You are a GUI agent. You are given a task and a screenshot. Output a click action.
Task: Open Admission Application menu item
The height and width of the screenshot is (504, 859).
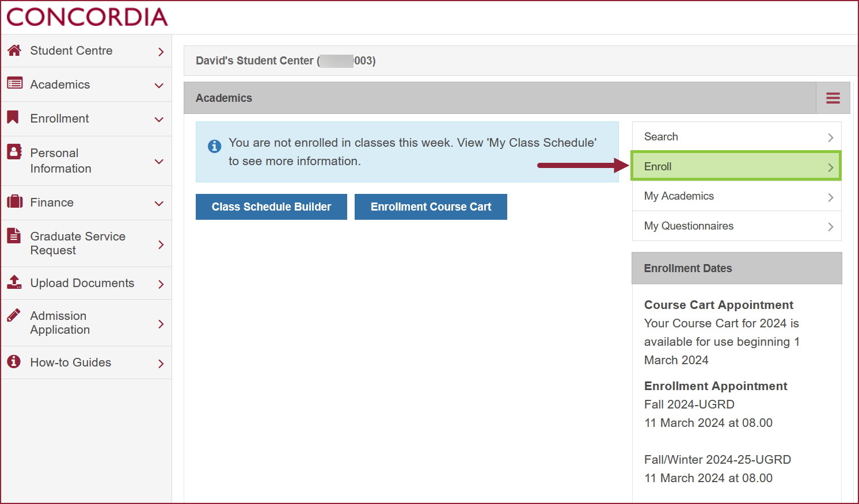86,323
